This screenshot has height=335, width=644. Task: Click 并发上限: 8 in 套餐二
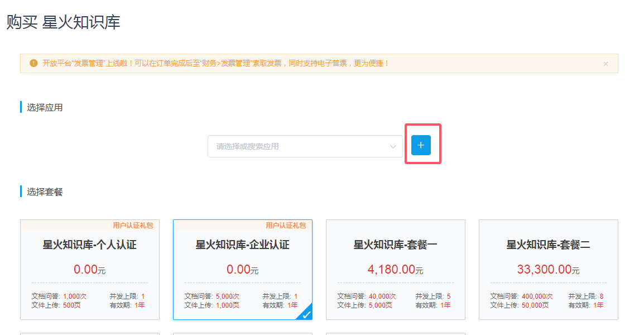pyautogui.click(x=585, y=296)
